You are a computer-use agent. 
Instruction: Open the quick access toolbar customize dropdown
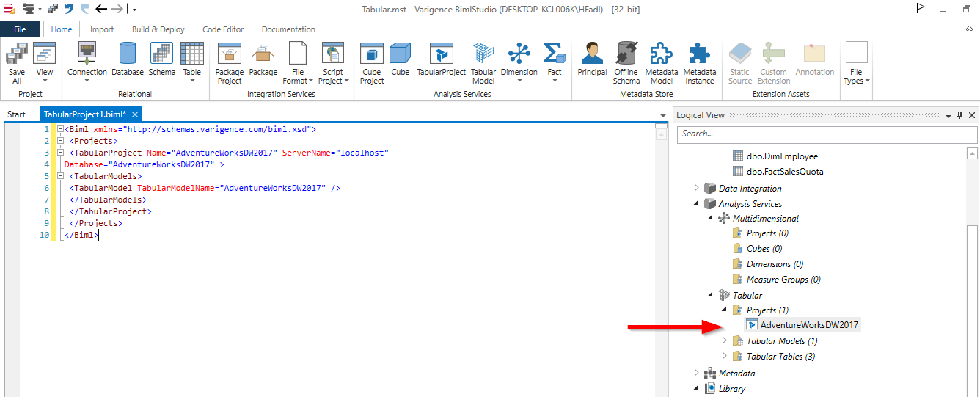tap(135, 9)
